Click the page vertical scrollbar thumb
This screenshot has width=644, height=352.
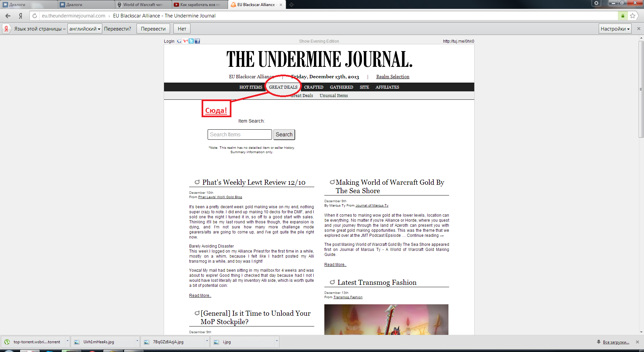coord(641,89)
